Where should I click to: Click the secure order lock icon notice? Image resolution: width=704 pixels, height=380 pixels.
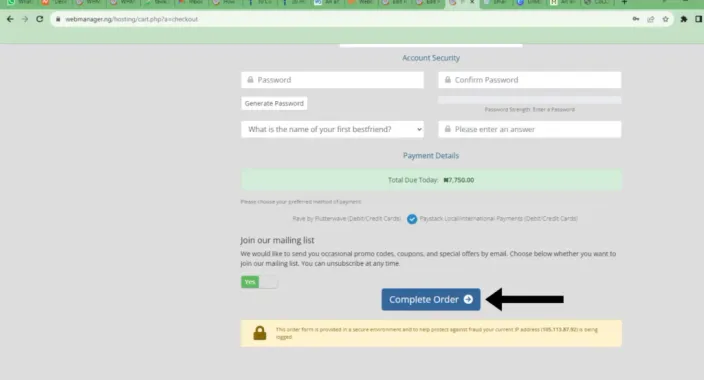(x=260, y=333)
